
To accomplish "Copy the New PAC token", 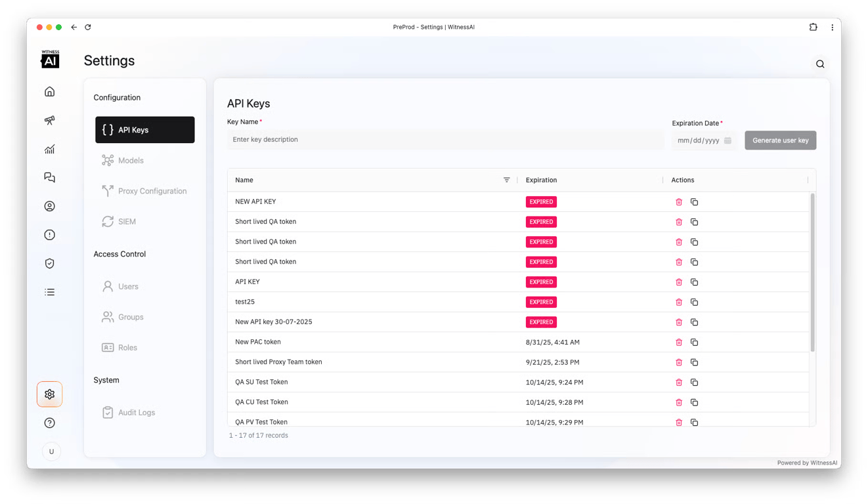I will tap(694, 343).
